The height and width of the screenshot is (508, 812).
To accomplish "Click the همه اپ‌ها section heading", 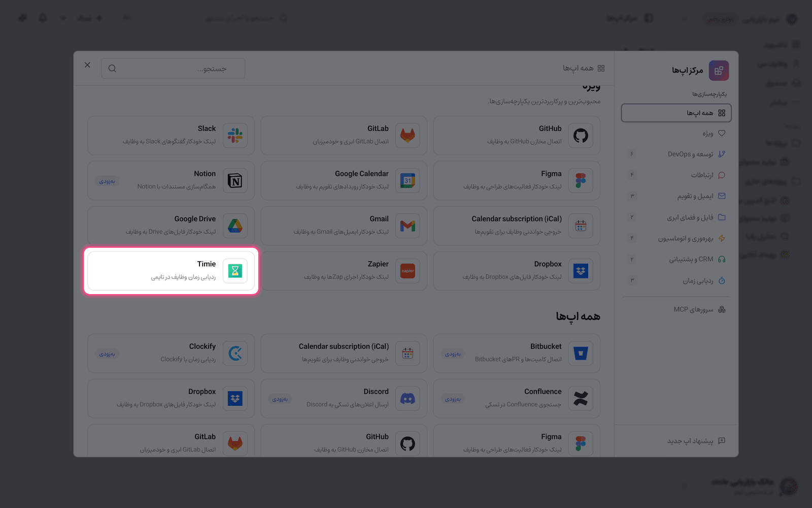I will 578,316.
